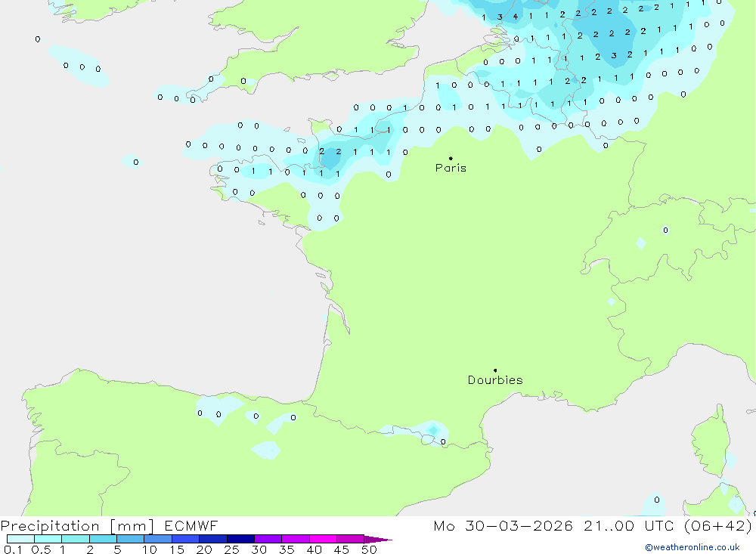756x554 pixels.
Task: Select the Paris location dot marker
Action: 451,158
